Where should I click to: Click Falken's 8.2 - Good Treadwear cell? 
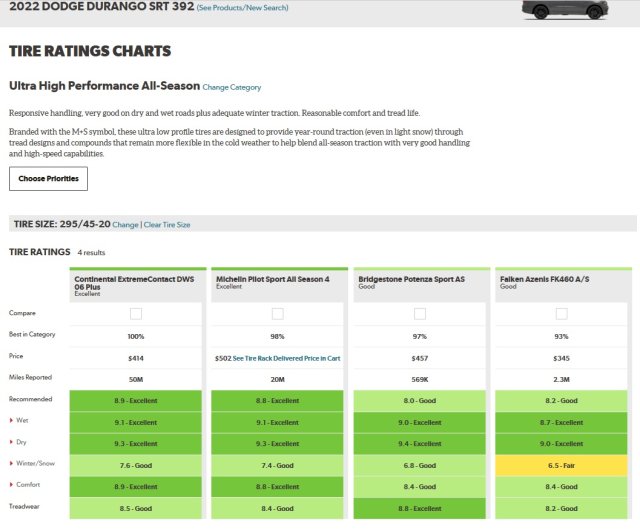(x=561, y=509)
